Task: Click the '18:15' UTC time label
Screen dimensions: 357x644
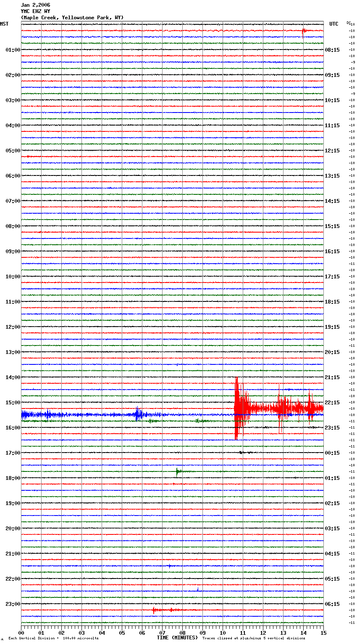Action: [332, 302]
